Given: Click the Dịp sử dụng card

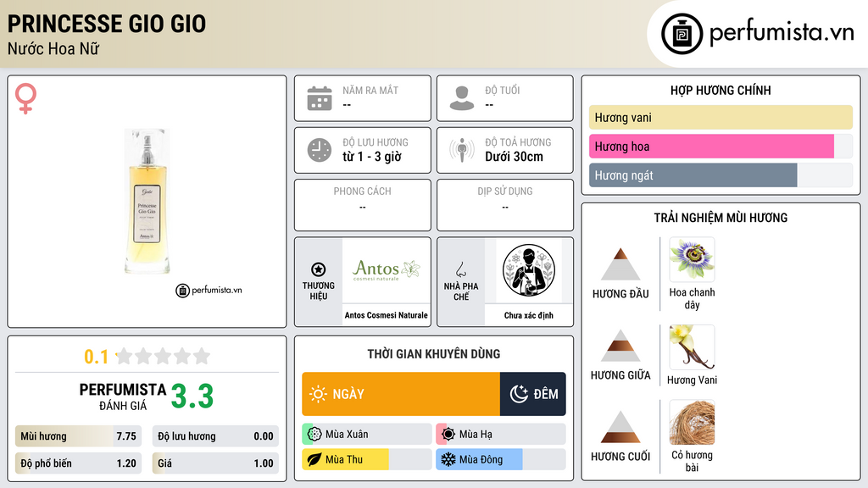Looking at the screenshot, I should click(505, 205).
